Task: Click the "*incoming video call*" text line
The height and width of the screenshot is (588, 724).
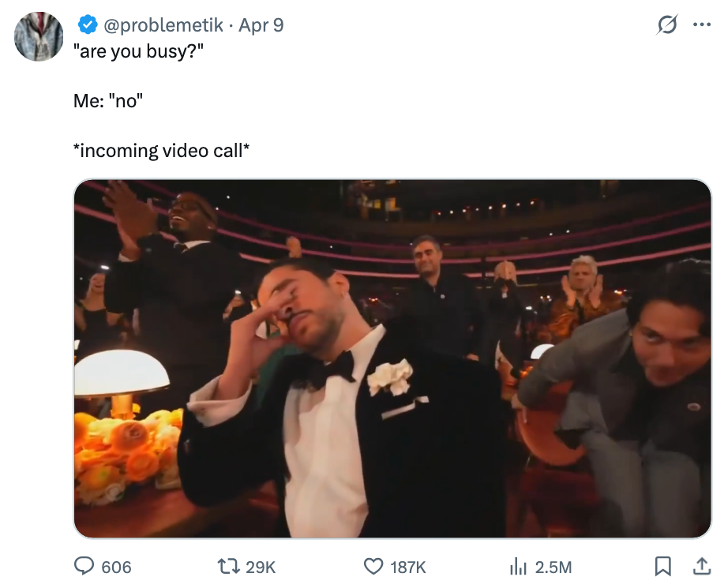Action: (x=161, y=151)
